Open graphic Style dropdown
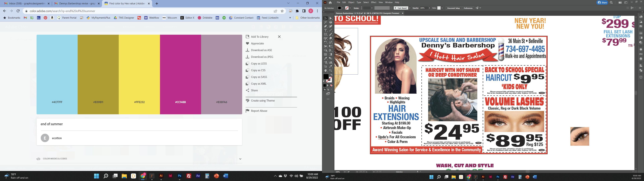The width and height of the screenshot is (644, 181). point(442,8)
